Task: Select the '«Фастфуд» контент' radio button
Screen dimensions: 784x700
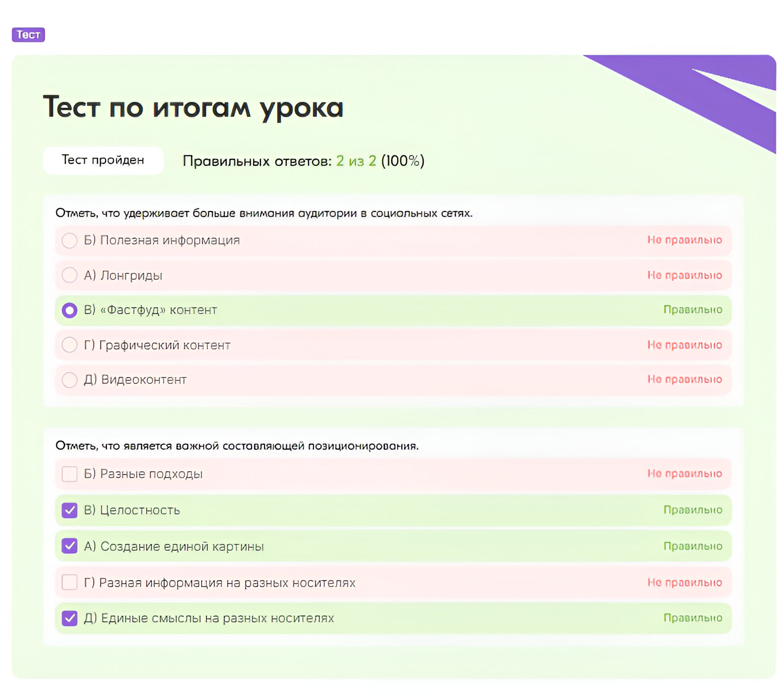Action: coord(70,310)
